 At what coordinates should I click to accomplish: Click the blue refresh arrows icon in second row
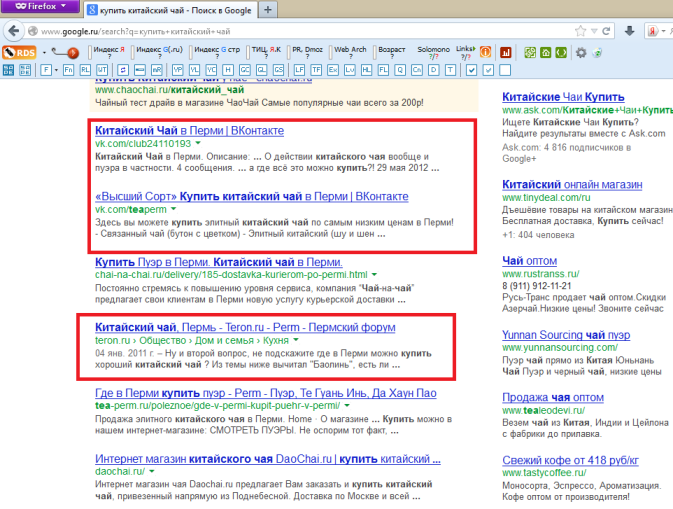coord(123,70)
